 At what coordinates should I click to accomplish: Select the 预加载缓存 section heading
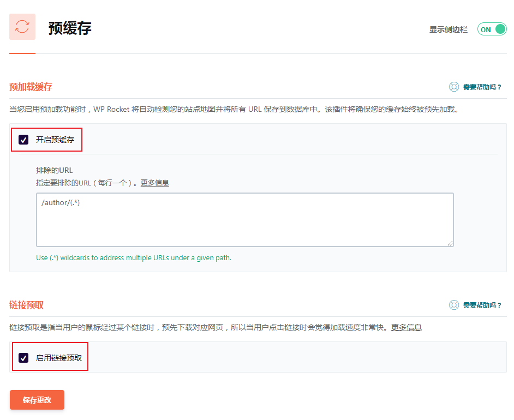coord(31,87)
